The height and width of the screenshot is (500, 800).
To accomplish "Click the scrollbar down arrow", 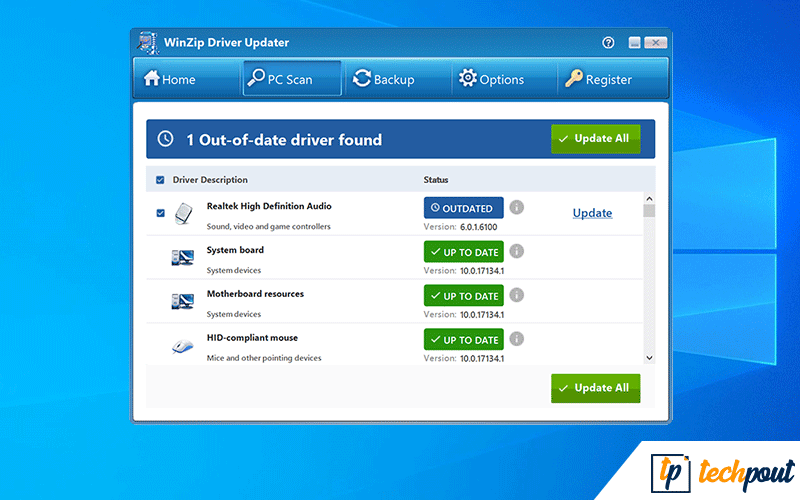I will pyautogui.click(x=649, y=358).
